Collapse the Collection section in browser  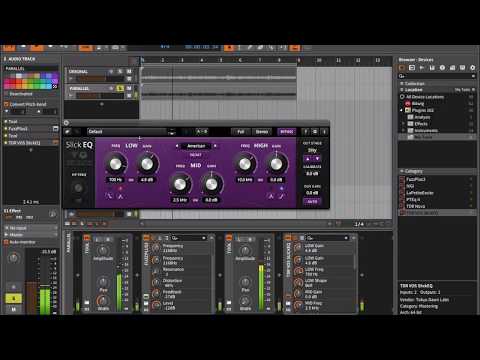coord(401,83)
